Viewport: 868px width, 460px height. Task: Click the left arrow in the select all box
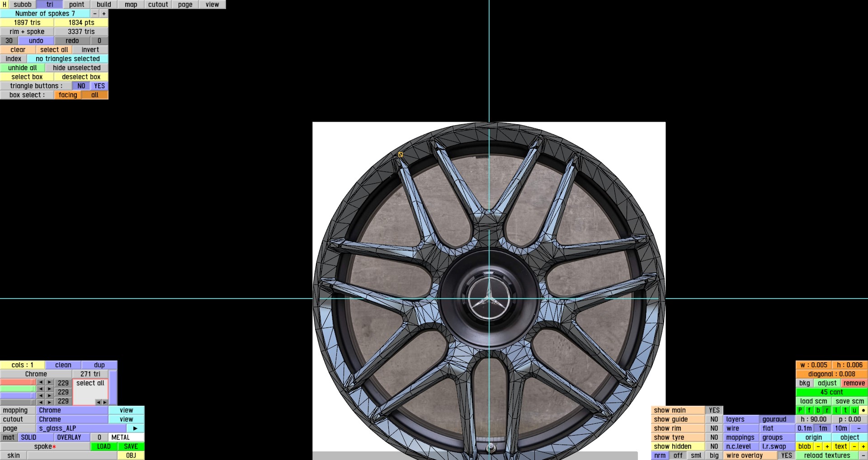(98, 402)
